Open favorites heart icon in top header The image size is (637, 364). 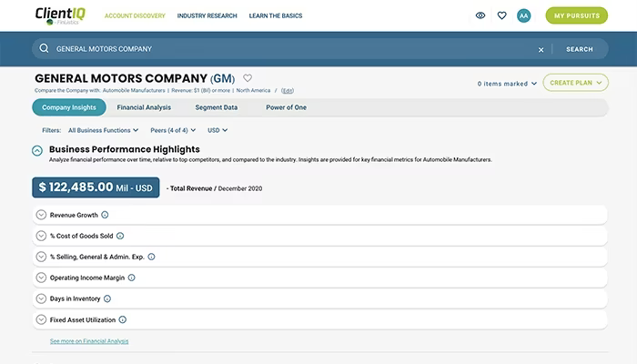tap(501, 15)
